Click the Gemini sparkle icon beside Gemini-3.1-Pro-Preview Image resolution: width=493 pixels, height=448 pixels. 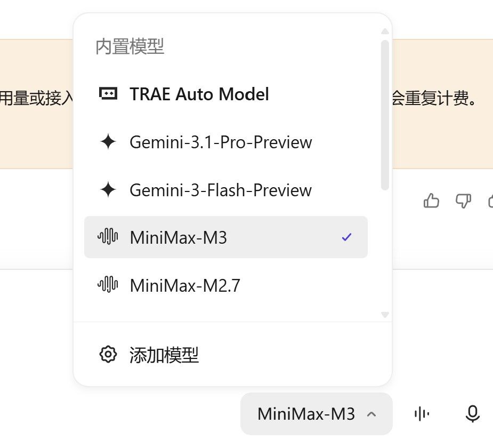tap(108, 141)
